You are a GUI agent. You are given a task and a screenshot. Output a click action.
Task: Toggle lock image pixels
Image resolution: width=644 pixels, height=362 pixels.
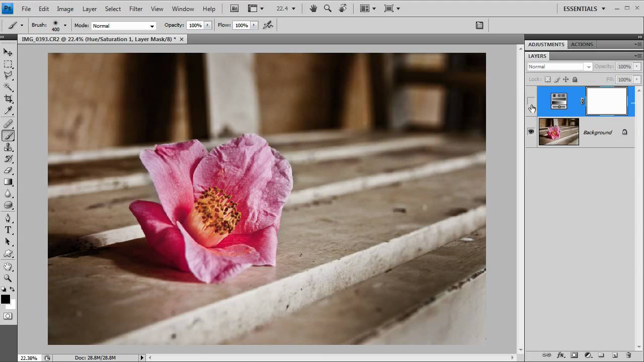click(x=557, y=79)
